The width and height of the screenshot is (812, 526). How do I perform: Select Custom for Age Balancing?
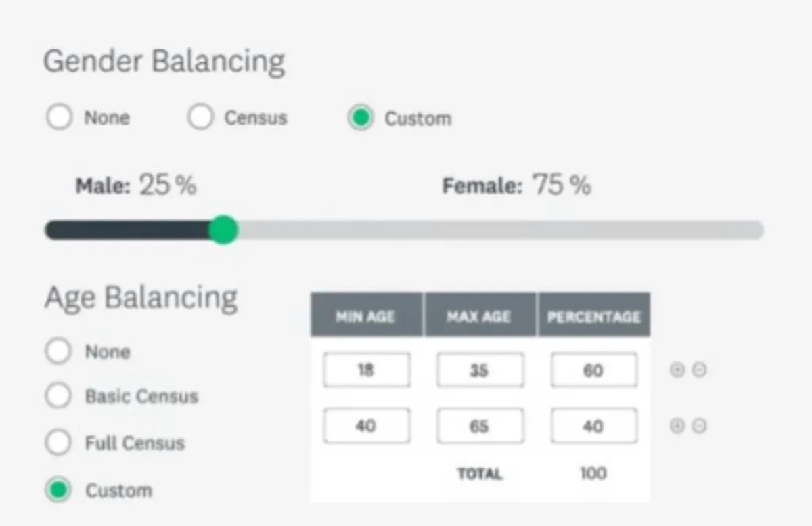(58, 490)
